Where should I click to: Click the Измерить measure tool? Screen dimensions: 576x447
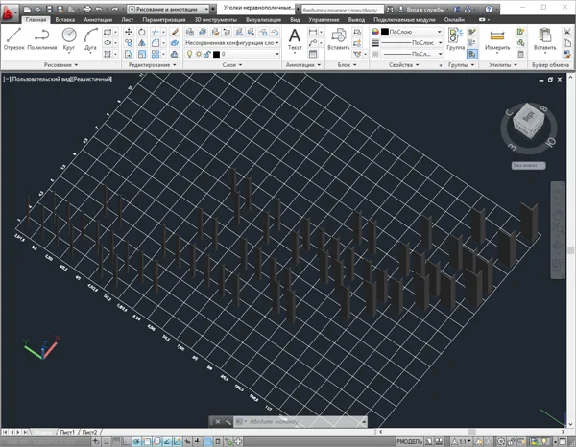(x=497, y=40)
